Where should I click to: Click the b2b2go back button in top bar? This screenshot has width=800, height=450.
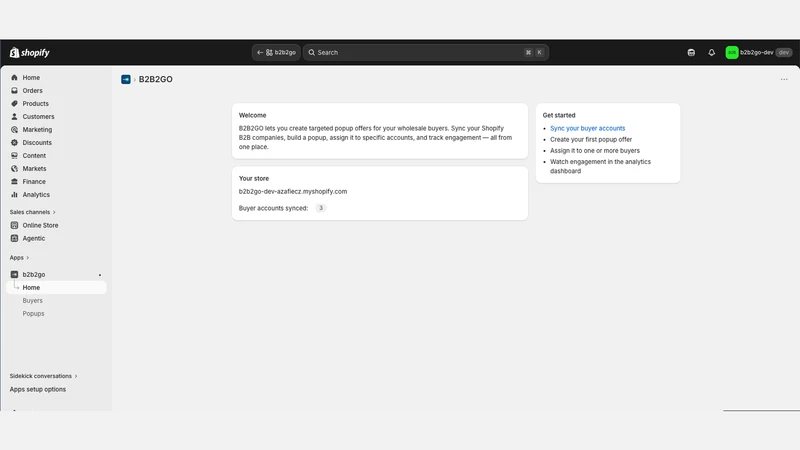pyautogui.click(x=276, y=53)
